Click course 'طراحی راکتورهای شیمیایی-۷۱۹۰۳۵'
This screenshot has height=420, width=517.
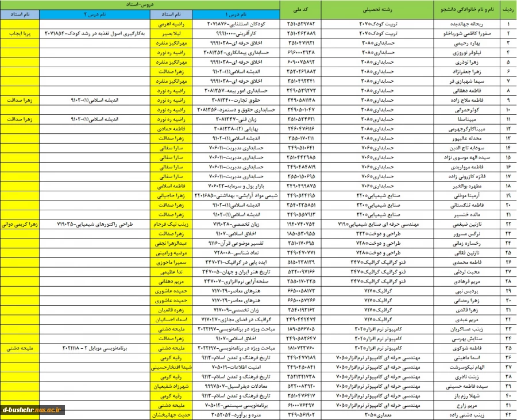[x=95, y=224]
